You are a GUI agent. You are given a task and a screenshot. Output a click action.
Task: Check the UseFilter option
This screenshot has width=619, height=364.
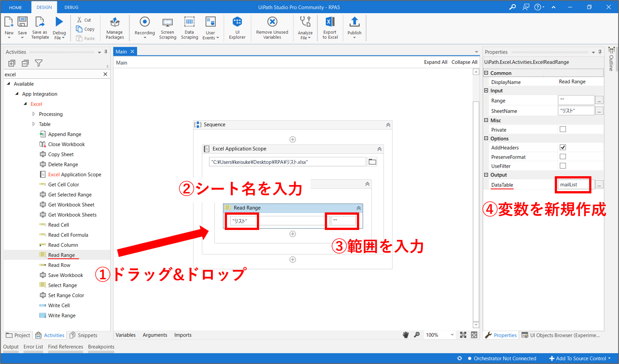(x=563, y=166)
